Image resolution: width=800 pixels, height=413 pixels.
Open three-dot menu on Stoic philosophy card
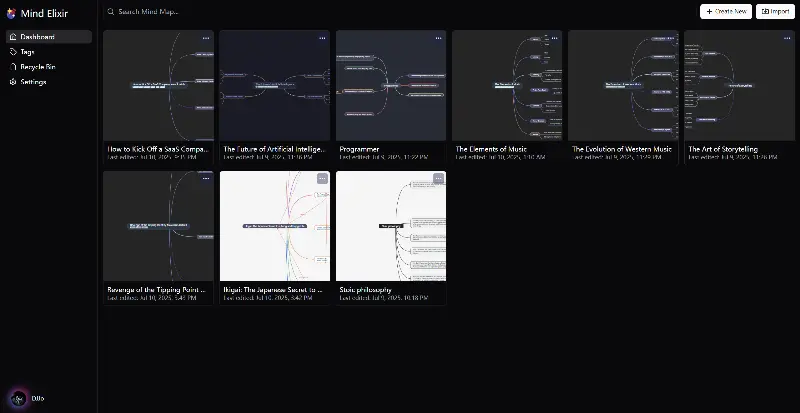(438, 178)
